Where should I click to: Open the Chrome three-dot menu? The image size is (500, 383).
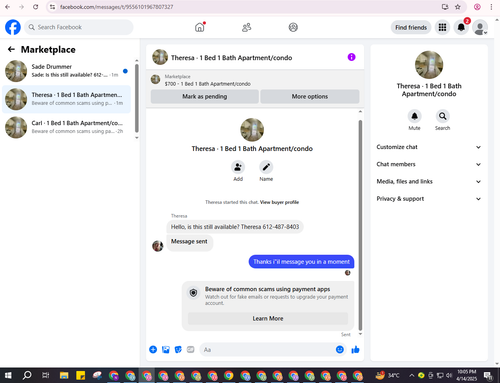click(x=491, y=7)
